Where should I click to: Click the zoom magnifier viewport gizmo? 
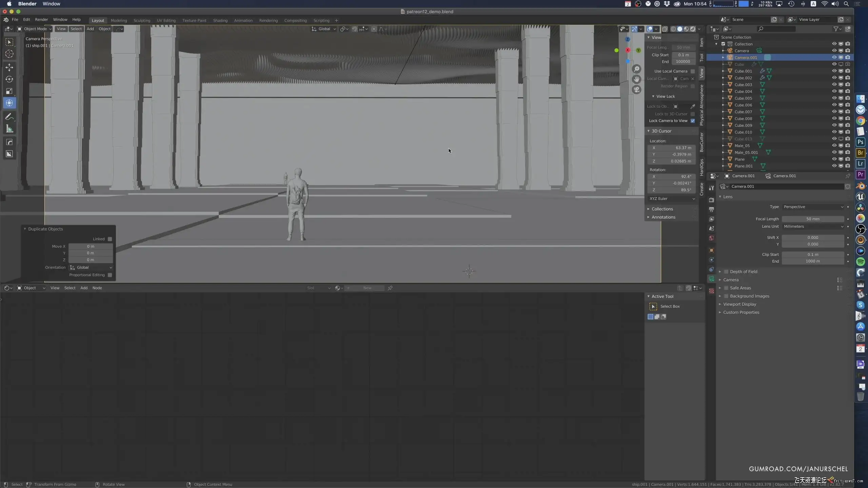637,69
